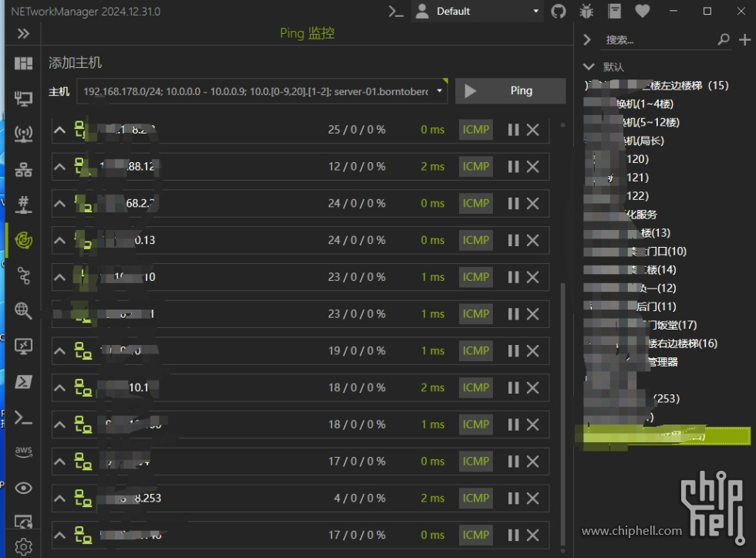
Task: Select profile ending 管理器
Action: point(631,362)
